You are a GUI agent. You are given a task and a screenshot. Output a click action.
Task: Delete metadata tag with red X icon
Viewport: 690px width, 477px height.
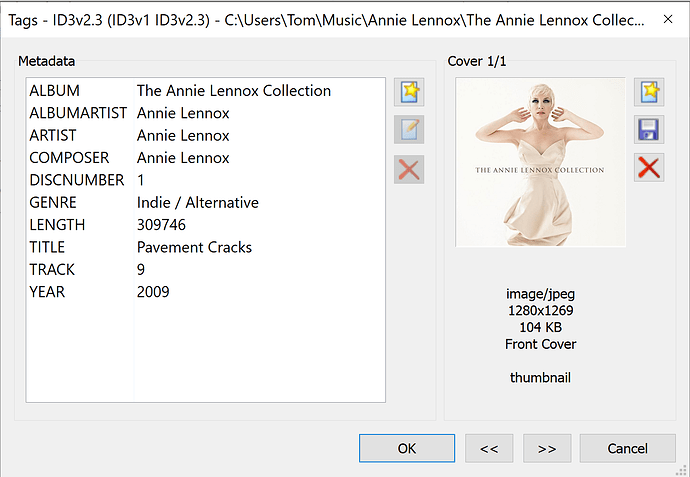[409, 169]
